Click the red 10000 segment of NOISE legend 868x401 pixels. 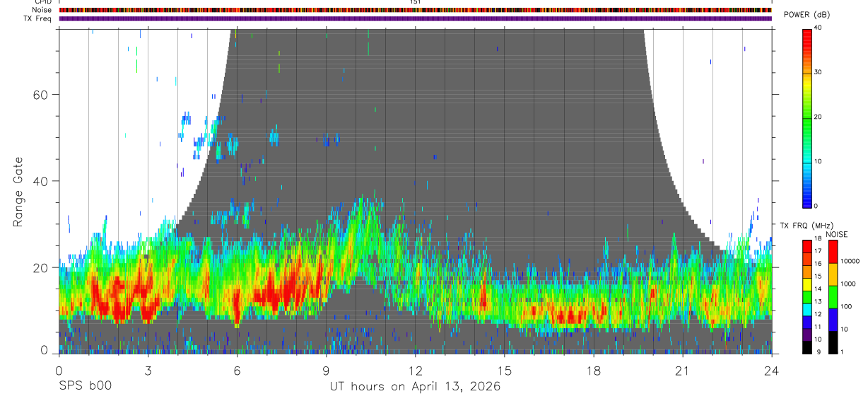[x=833, y=252]
